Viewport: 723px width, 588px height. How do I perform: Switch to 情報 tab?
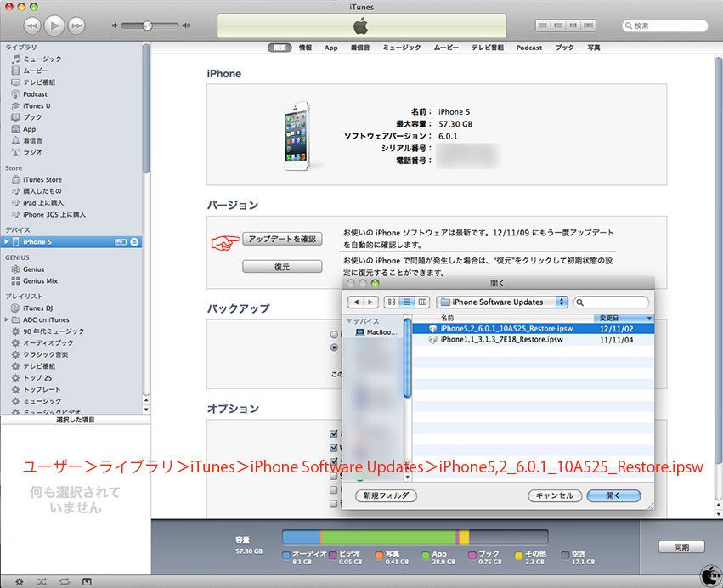(x=305, y=48)
